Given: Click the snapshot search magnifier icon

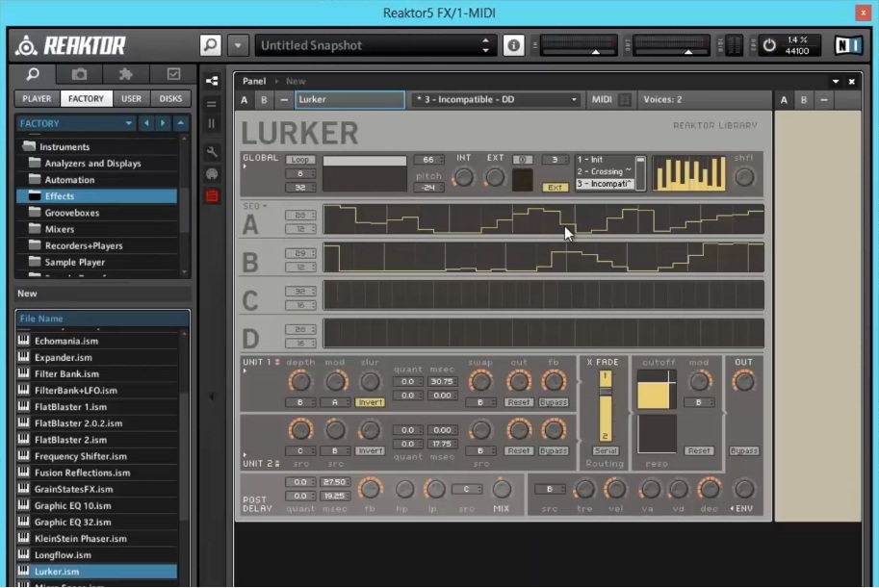Looking at the screenshot, I should (211, 45).
